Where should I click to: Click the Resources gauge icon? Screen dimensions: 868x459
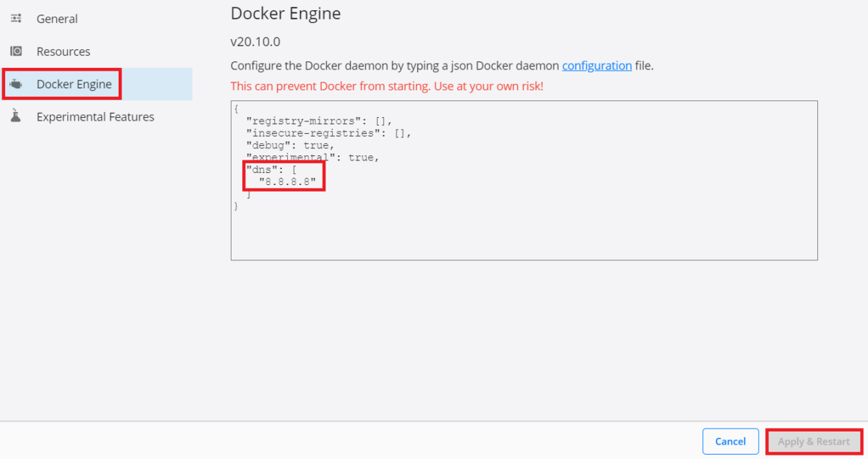(x=16, y=51)
